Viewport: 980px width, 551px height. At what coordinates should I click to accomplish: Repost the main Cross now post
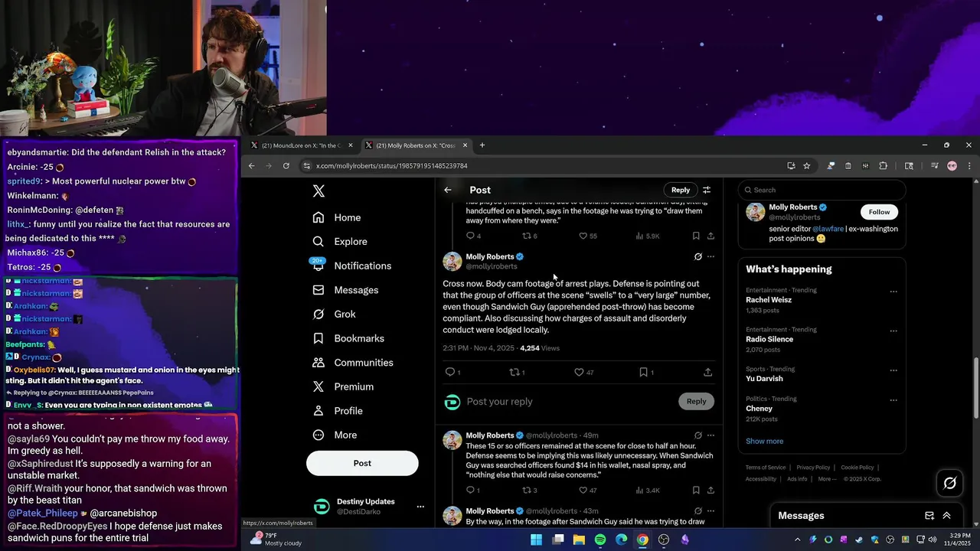tap(515, 372)
